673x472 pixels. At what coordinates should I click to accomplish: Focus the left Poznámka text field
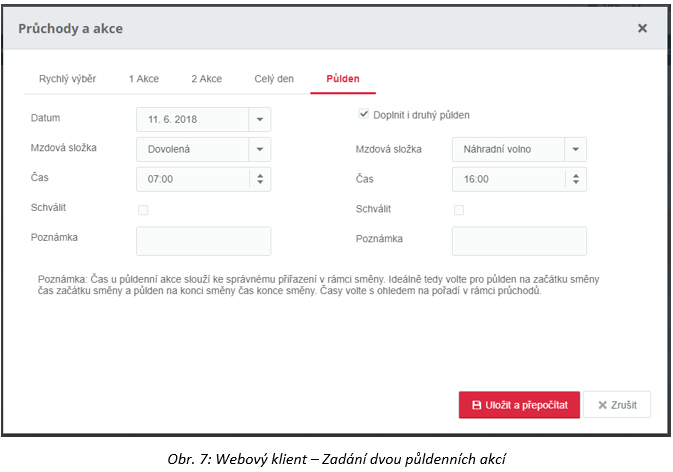coord(203,241)
